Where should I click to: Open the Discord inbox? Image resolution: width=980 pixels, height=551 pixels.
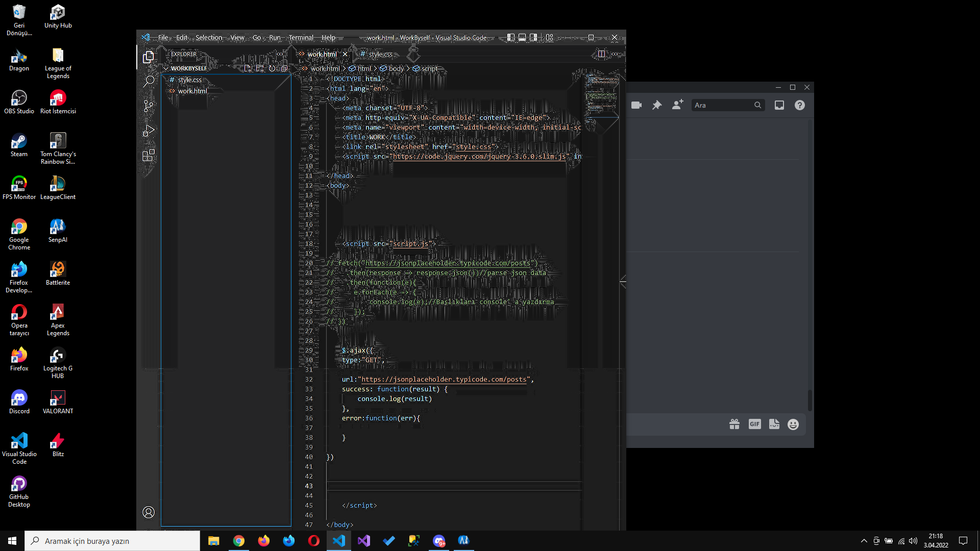point(779,105)
